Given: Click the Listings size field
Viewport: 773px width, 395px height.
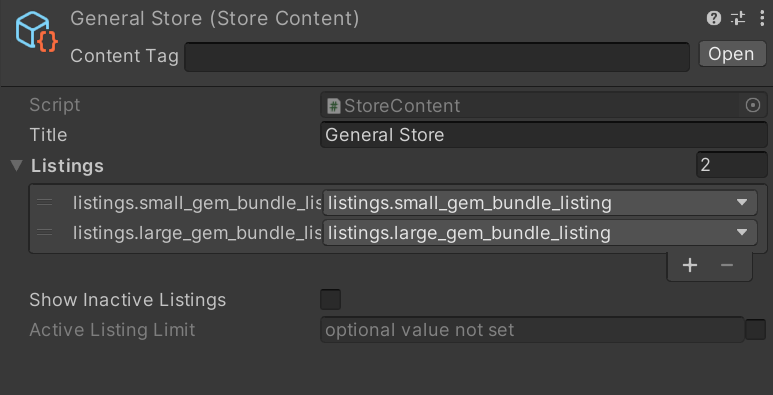Looking at the screenshot, I should [732, 165].
